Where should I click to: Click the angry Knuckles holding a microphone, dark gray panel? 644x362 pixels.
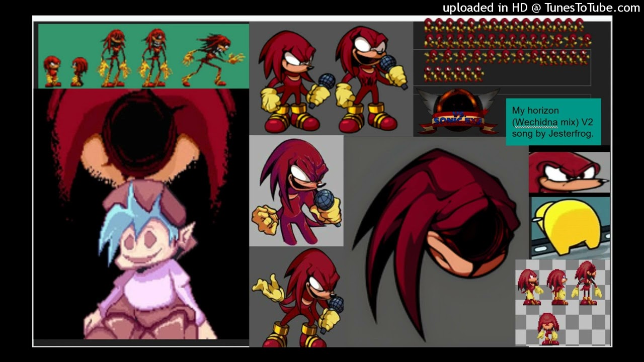[296, 82]
